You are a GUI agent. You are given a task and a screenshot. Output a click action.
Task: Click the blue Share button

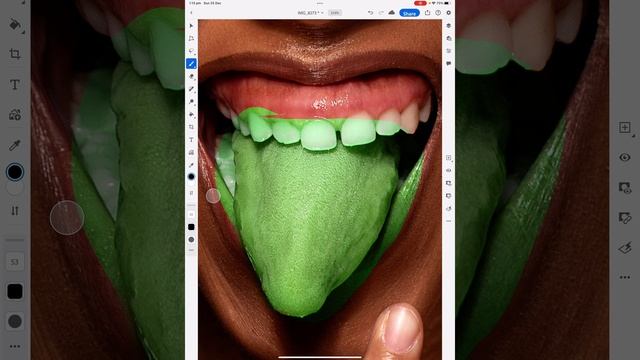tap(409, 13)
